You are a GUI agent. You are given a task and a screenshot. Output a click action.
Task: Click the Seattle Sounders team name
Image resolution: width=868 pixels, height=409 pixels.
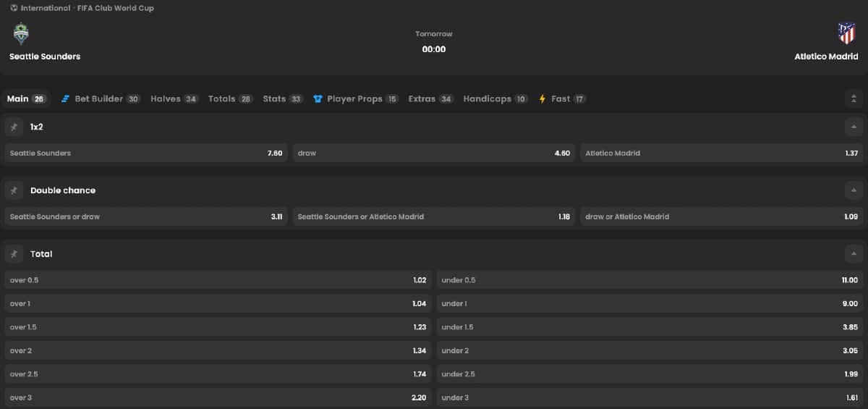click(45, 56)
